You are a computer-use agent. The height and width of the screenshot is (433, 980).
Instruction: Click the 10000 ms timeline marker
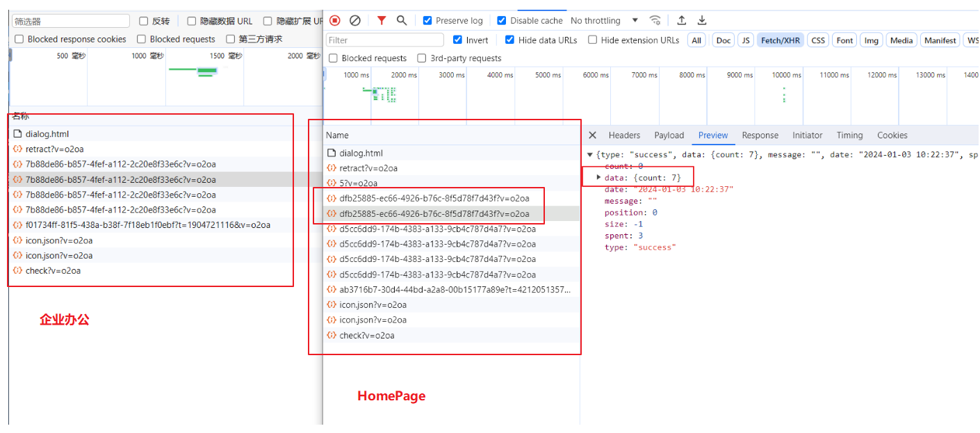click(x=786, y=75)
